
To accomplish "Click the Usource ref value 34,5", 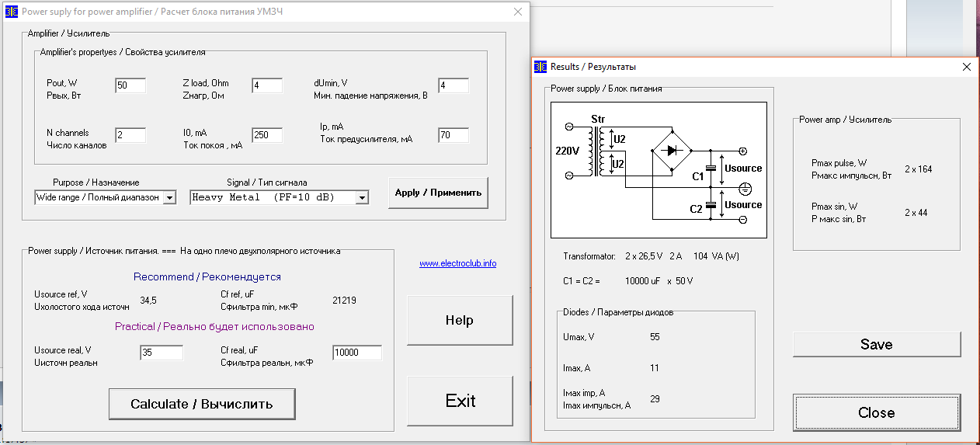I will tap(148, 300).
